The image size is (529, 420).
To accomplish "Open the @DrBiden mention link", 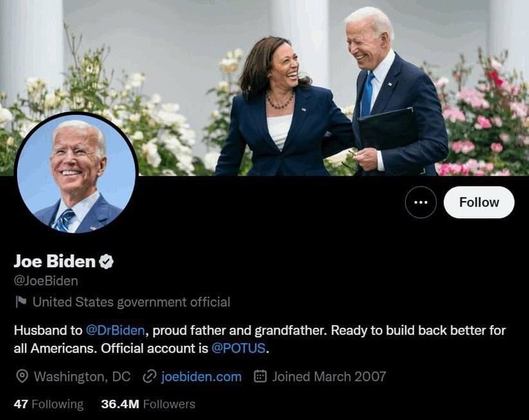I will click(116, 330).
